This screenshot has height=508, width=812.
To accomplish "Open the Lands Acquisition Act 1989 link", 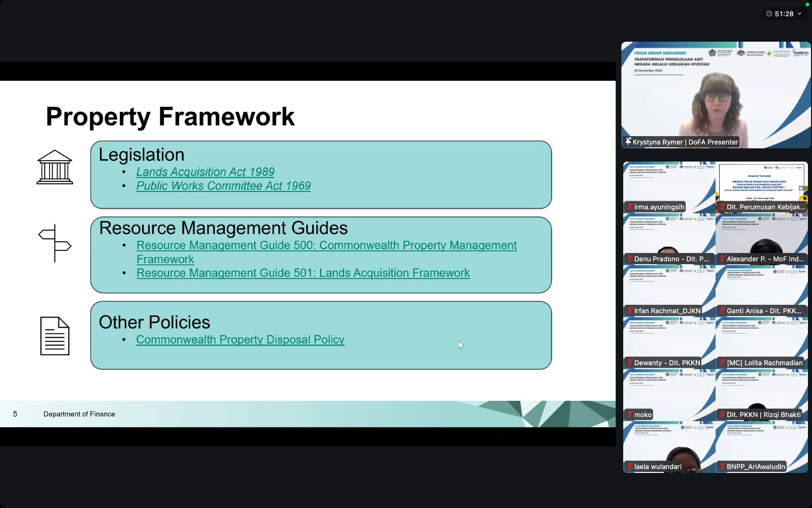I will [x=205, y=172].
